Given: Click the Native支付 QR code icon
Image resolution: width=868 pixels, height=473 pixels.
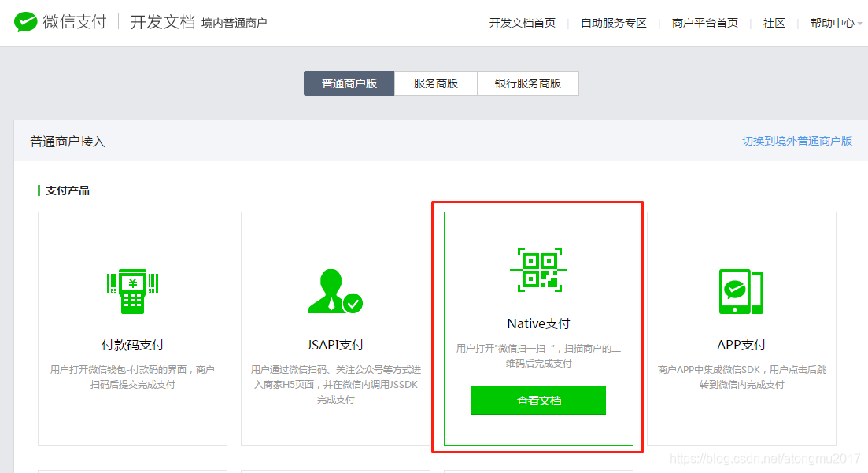Looking at the screenshot, I should pyautogui.click(x=538, y=270).
